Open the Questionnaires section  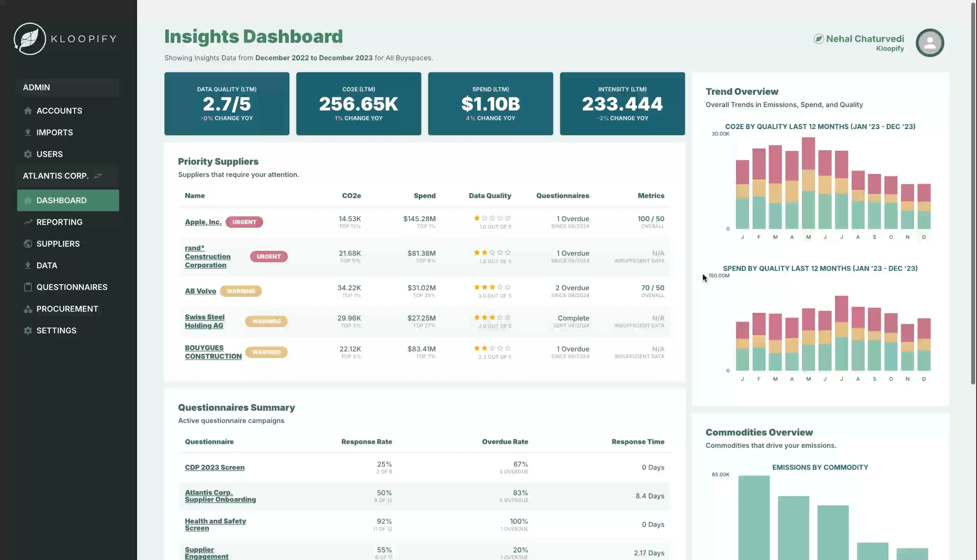[68, 287]
